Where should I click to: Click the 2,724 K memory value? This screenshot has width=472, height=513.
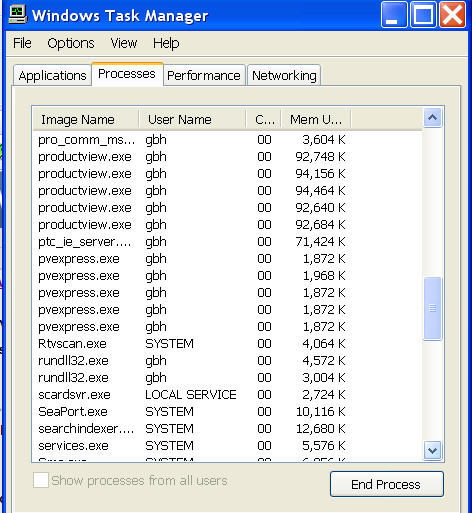324,395
